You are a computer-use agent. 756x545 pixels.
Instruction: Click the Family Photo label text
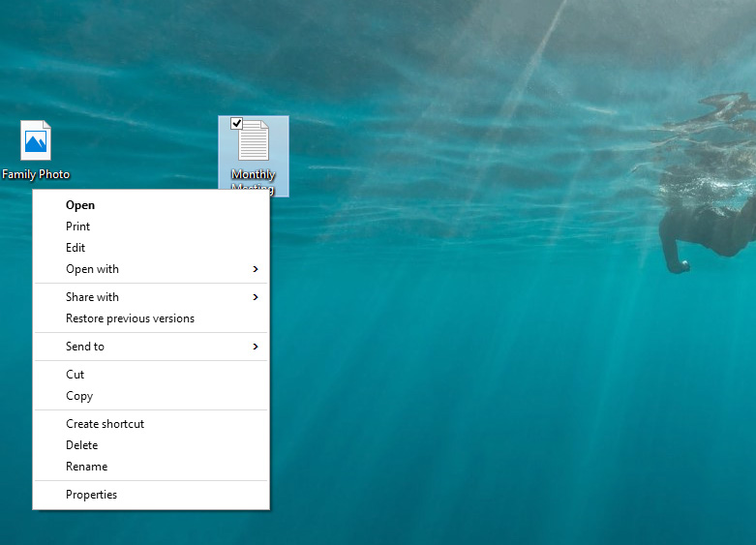coord(36,174)
